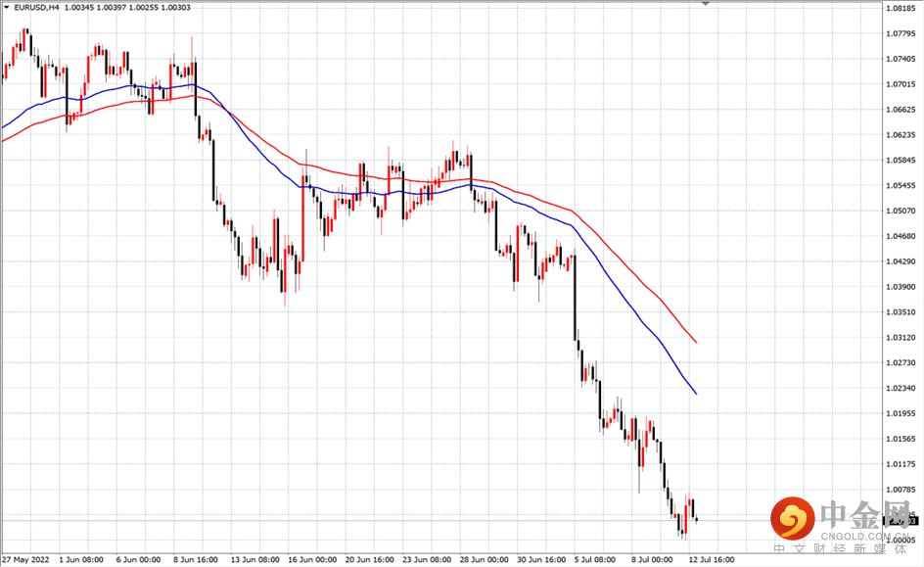This screenshot has height=567, width=924.
Task: Click the right end of blue moving average
Action: pyautogui.click(x=696, y=393)
